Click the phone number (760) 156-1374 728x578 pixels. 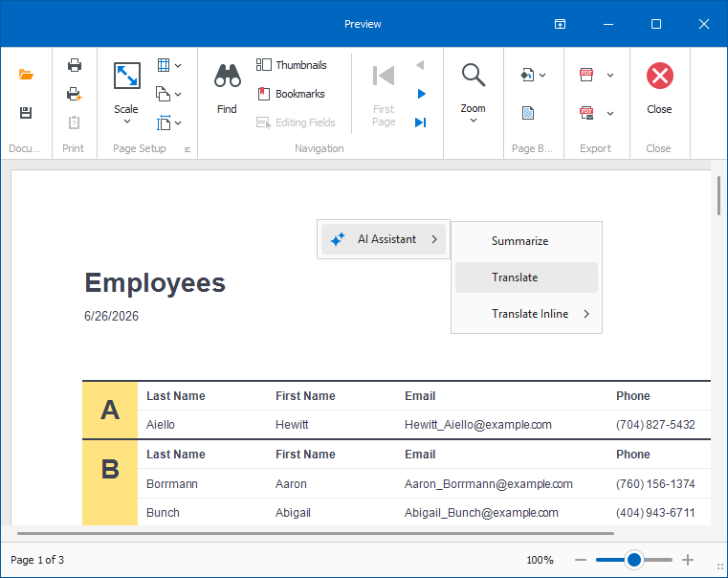(655, 484)
